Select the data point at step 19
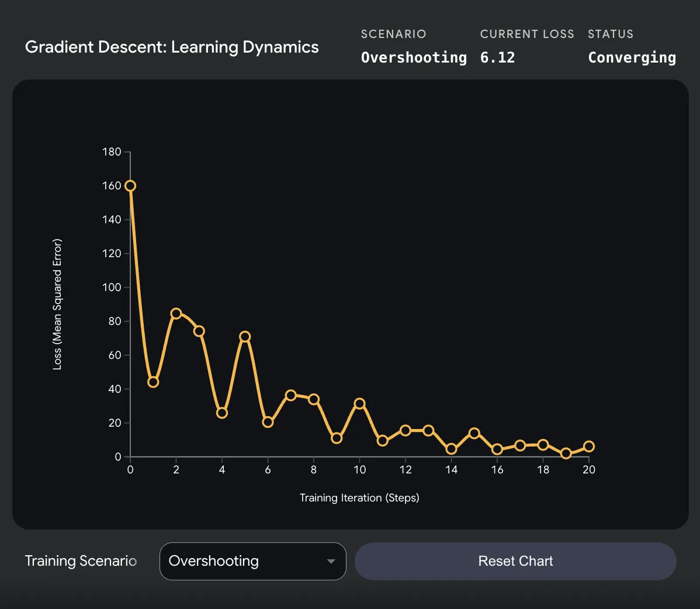This screenshot has width=700, height=609. click(566, 454)
